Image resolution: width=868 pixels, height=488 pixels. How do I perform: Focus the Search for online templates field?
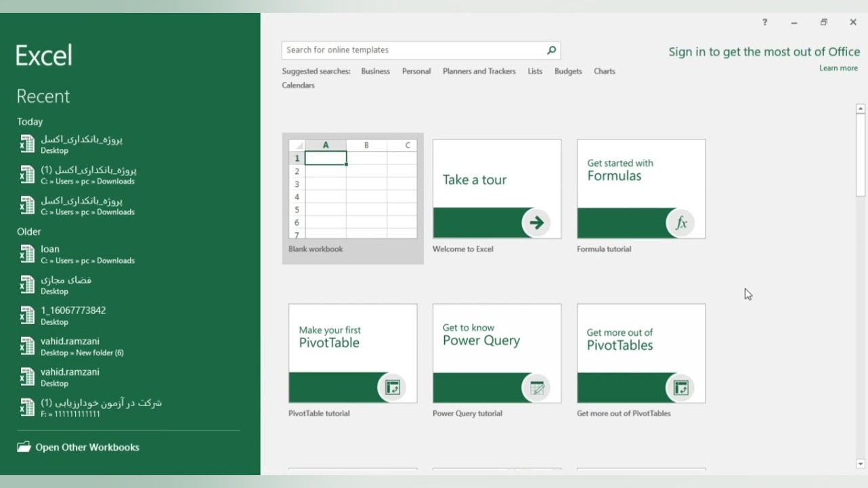click(x=413, y=50)
